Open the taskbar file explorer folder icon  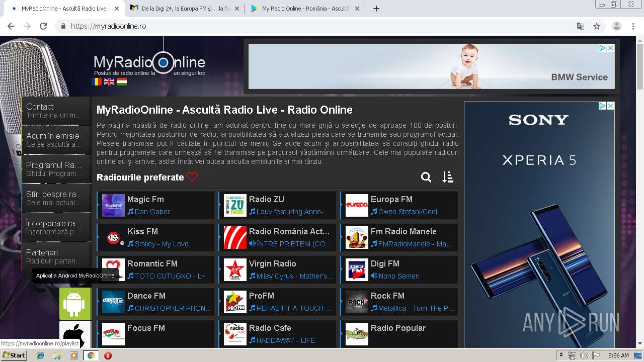[x=57, y=355]
